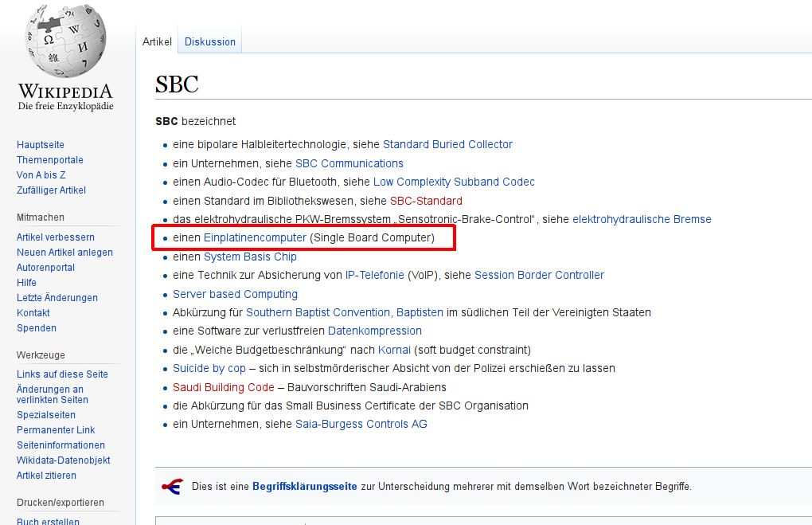Viewport: 812px width, 525px height.
Task: Open Seiteninformationen
Action: pos(61,445)
